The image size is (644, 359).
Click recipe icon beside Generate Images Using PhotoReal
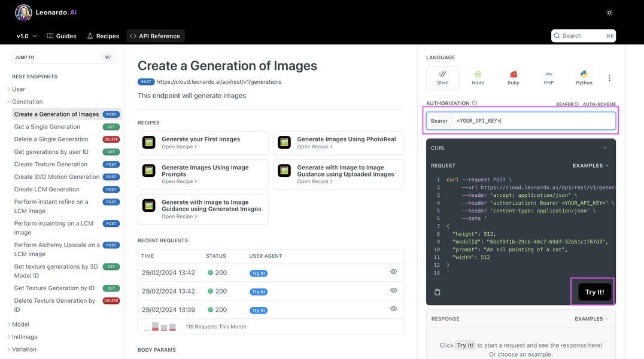point(284,142)
